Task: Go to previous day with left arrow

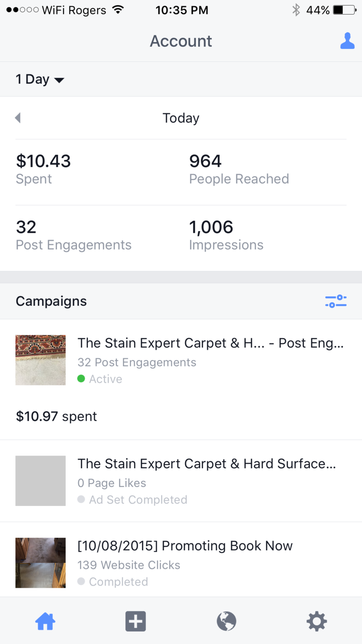Action: [18, 118]
